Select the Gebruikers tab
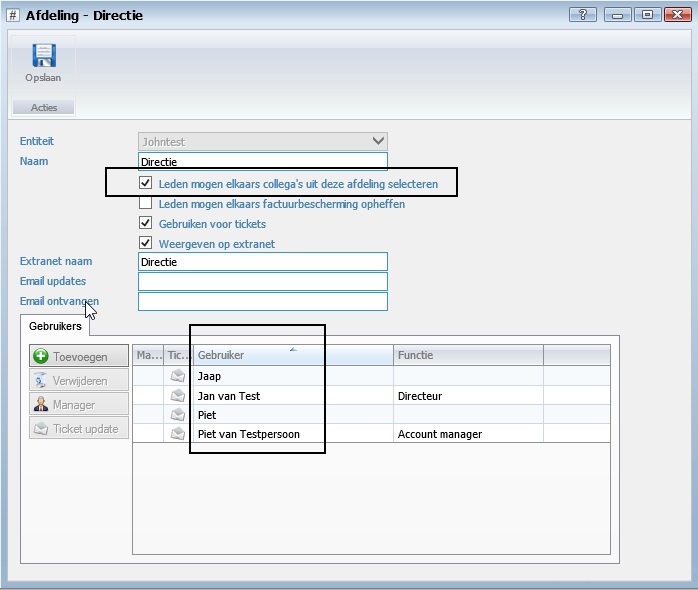Viewport: 698px width, 590px height. coord(54,326)
